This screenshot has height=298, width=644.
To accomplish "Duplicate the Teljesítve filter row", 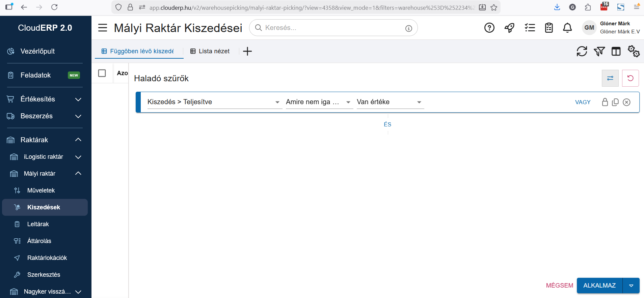I will click(x=615, y=102).
